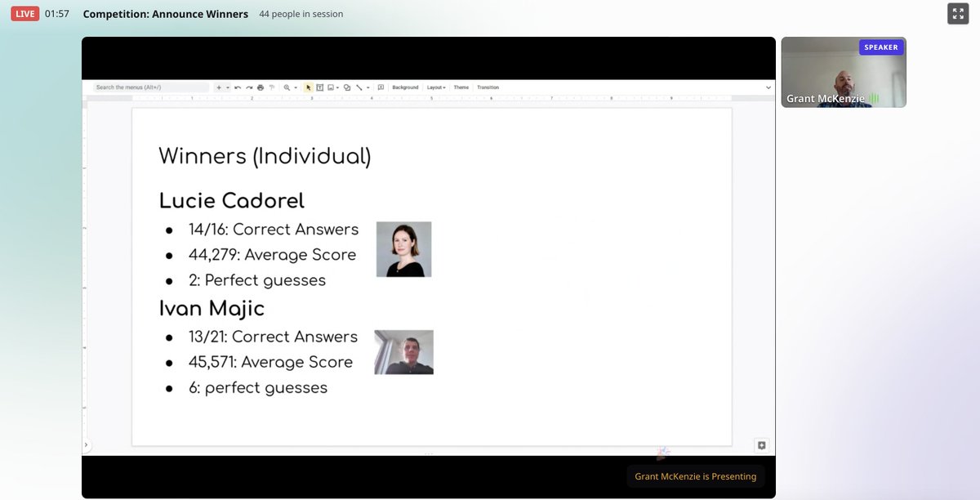Enter fullscreen with the expand icon
980x500 pixels.
pyautogui.click(x=957, y=13)
